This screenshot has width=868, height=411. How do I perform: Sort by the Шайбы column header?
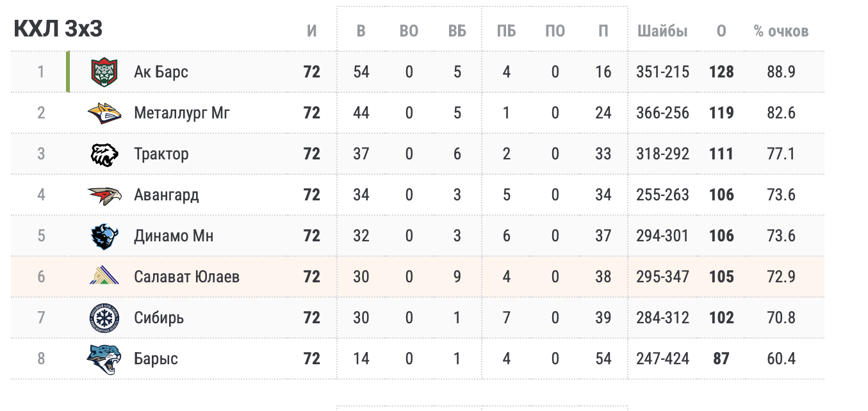coord(662,31)
